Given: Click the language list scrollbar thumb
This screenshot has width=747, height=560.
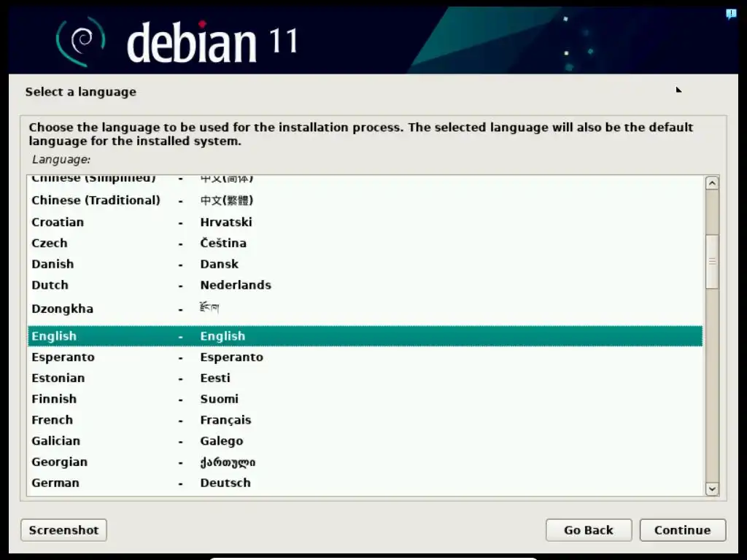Looking at the screenshot, I should coord(712,262).
